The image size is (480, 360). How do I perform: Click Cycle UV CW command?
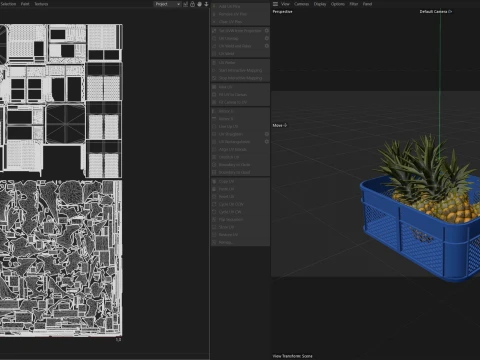pos(240,212)
